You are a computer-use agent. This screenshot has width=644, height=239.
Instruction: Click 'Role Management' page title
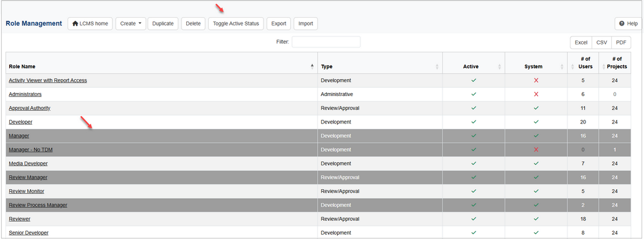click(x=33, y=23)
